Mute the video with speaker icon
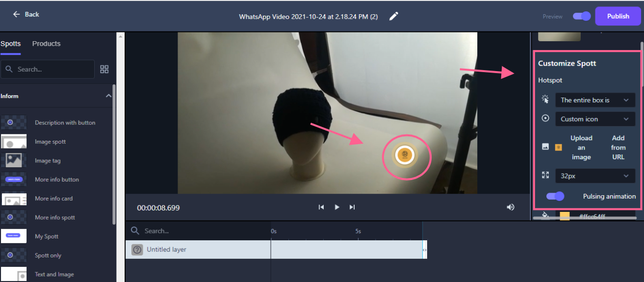Viewport: 644px width, 282px height. 511,207
